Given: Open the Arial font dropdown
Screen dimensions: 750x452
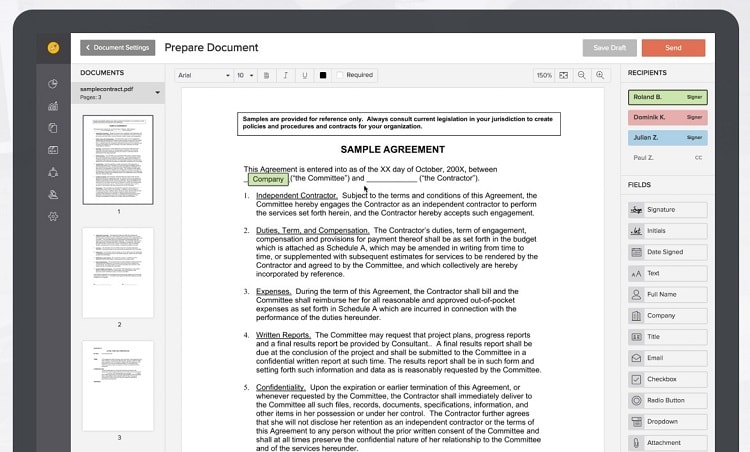Looking at the screenshot, I should click(x=204, y=75).
